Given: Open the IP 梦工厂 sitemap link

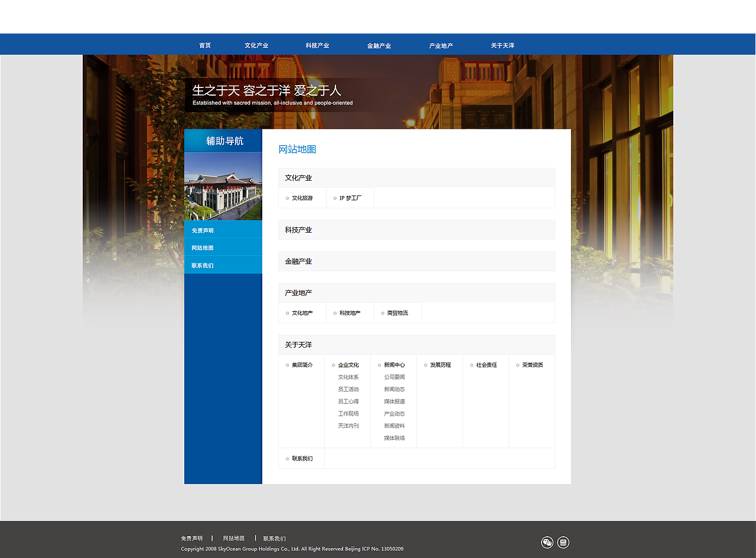Looking at the screenshot, I should 351,198.
